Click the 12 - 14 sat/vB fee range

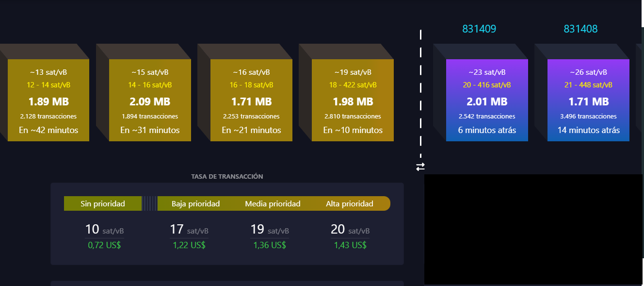point(48,84)
